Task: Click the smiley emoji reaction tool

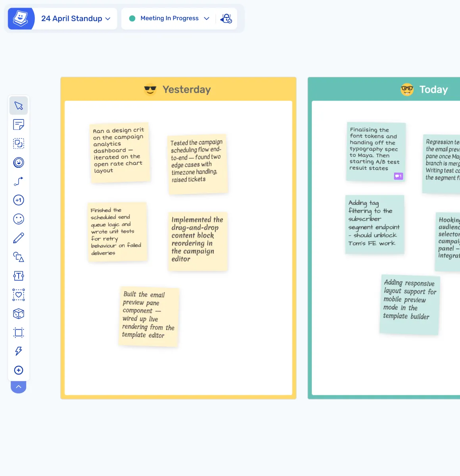Action: 19,219
